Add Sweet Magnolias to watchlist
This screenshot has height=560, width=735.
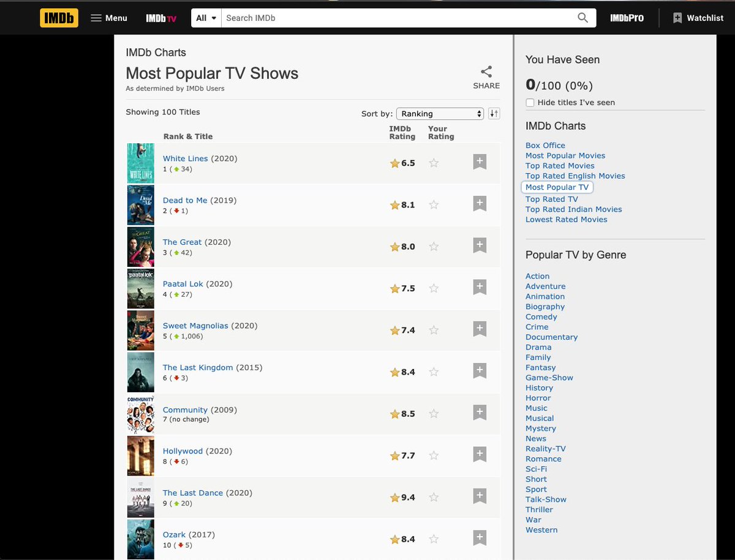[x=480, y=329]
